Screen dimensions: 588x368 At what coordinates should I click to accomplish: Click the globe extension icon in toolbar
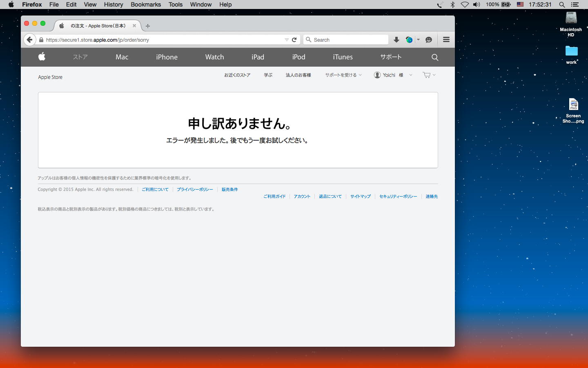click(409, 40)
